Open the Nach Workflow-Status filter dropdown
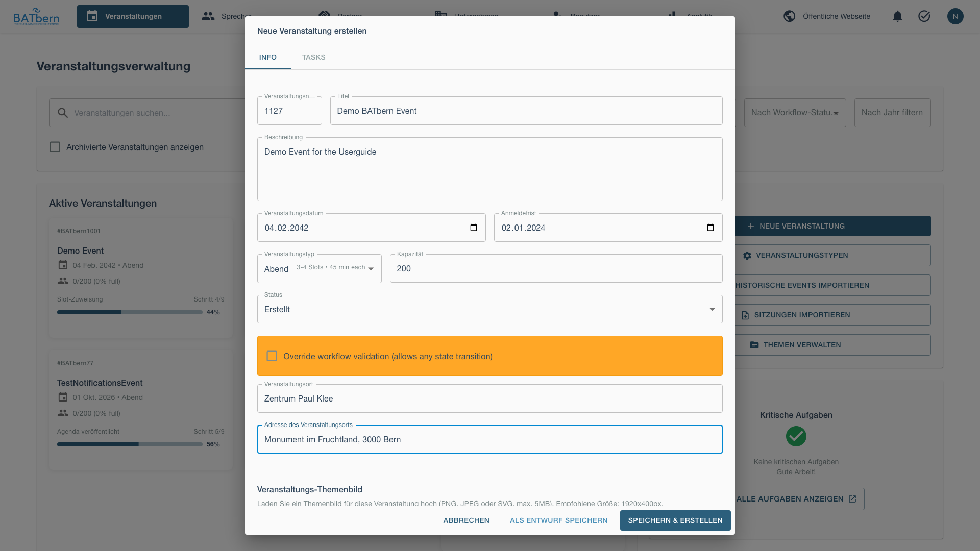Screen dimensions: 980x551 coord(795,113)
